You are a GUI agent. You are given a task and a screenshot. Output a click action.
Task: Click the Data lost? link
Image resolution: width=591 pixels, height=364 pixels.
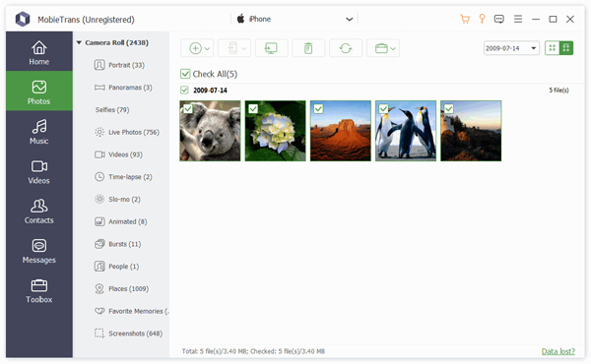point(558,351)
